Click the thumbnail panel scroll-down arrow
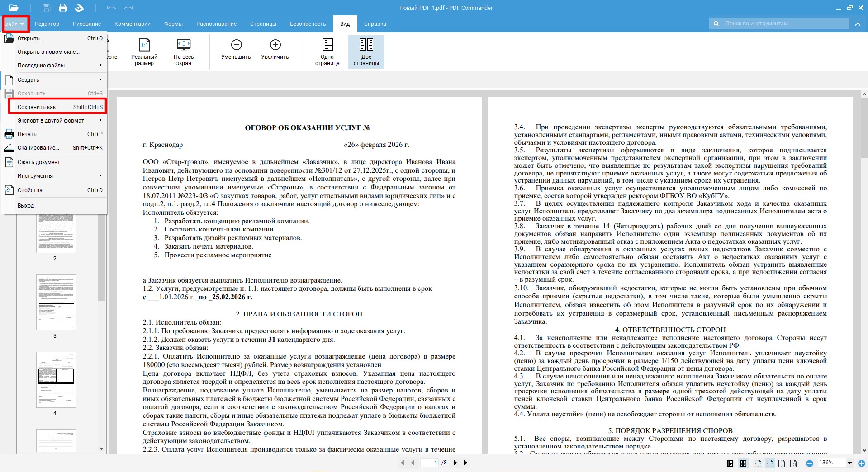This screenshot has width=868, height=472. pyautogui.click(x=101, y=448)
